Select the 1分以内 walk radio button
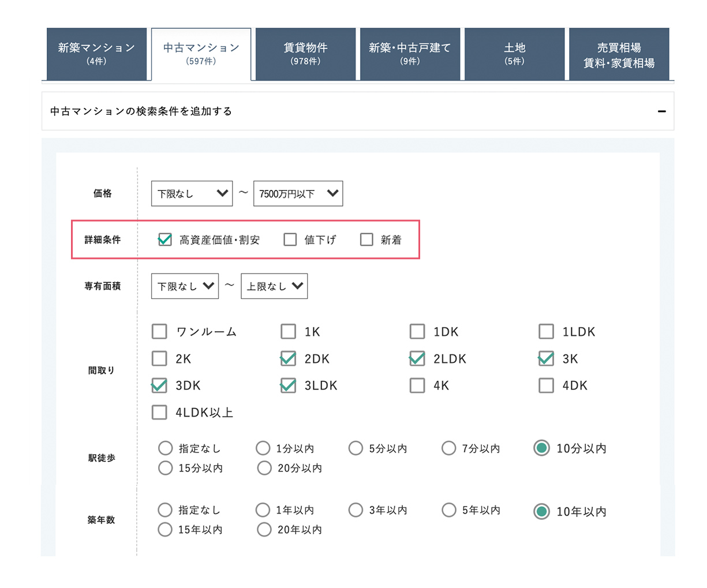 263,448
